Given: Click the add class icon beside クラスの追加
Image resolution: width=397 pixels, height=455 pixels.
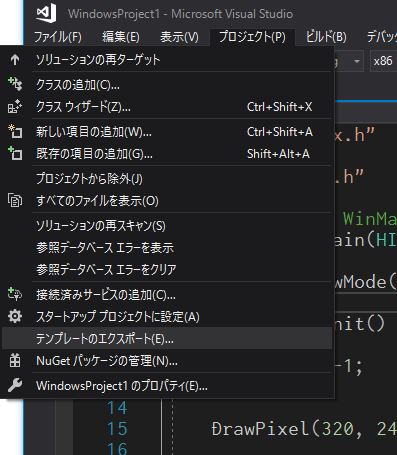Looking at the screenshot, I should pyautogui.click(x=15, y=84).
